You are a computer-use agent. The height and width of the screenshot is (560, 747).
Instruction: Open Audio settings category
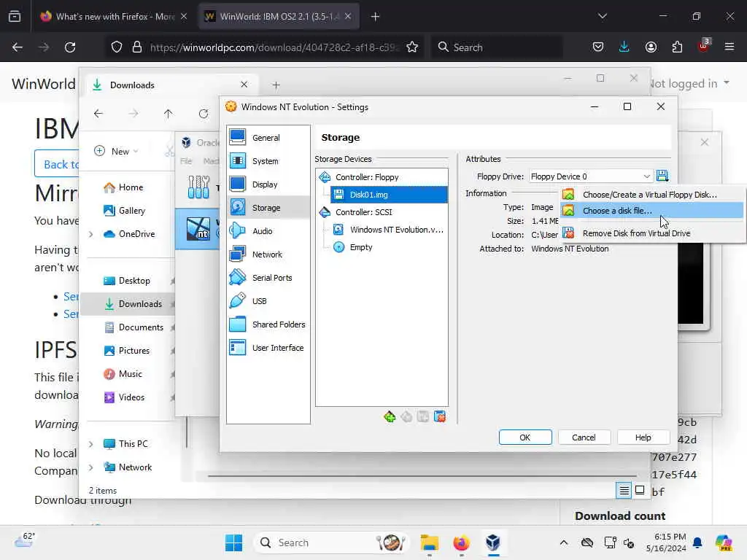point(268,231)
